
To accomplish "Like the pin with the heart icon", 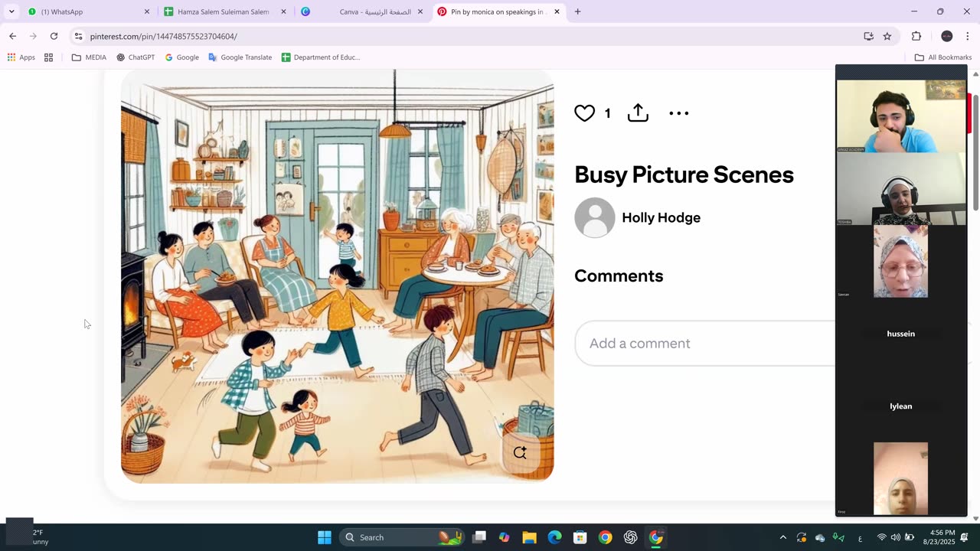I will [584, 113].
